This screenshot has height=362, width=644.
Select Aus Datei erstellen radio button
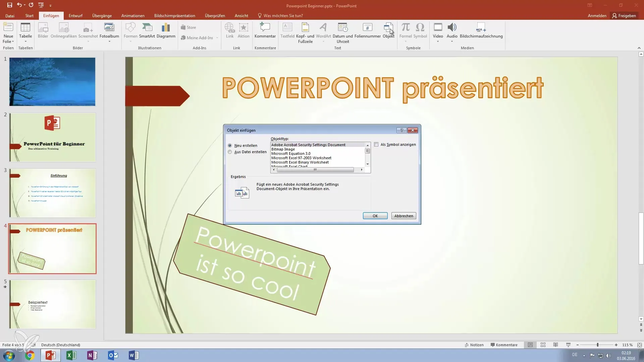[x=230, y=152]
